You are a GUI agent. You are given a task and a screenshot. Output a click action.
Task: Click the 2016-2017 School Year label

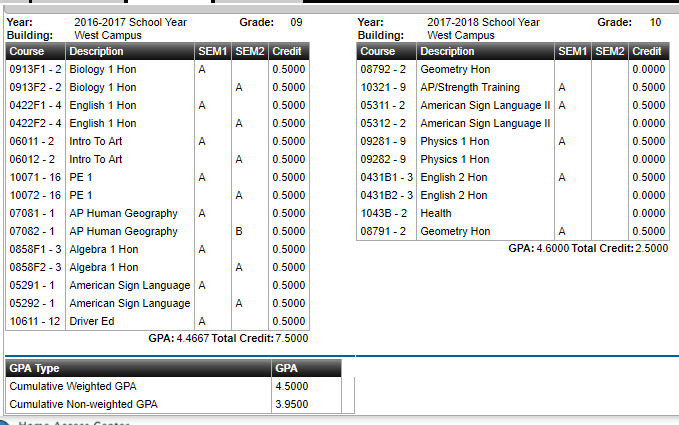point(130,22)
